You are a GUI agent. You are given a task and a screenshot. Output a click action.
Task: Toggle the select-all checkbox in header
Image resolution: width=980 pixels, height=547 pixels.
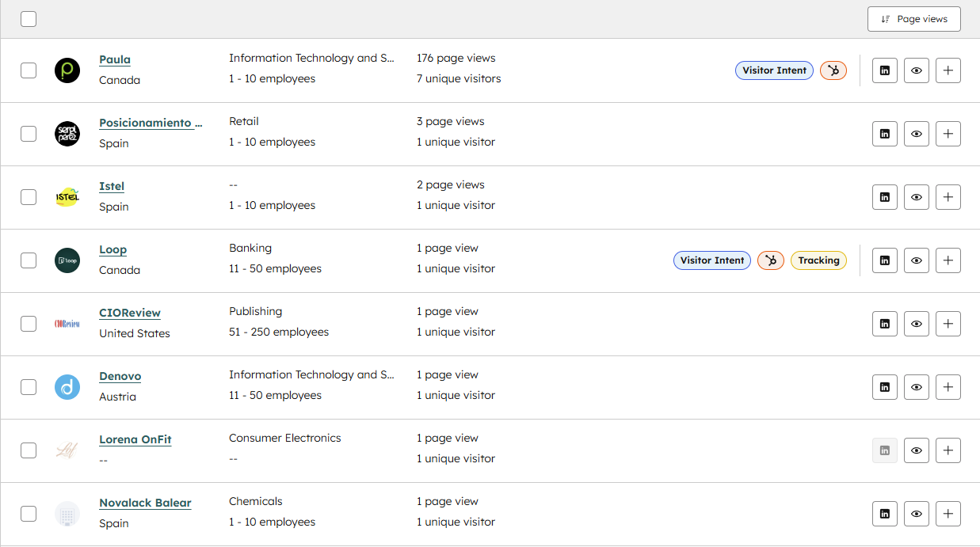[x=29, y=19]
